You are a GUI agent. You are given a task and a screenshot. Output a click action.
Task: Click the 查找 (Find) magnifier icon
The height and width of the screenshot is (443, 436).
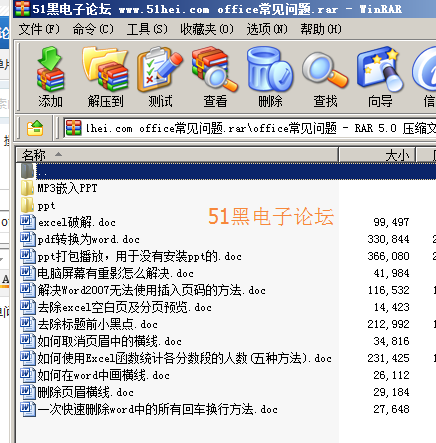(325, 70)
